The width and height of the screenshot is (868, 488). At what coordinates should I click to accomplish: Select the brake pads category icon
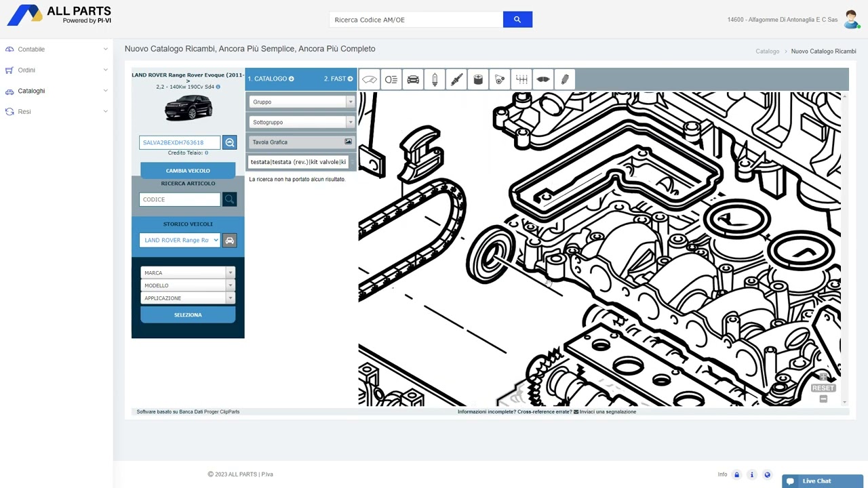(x=543, y=79)
